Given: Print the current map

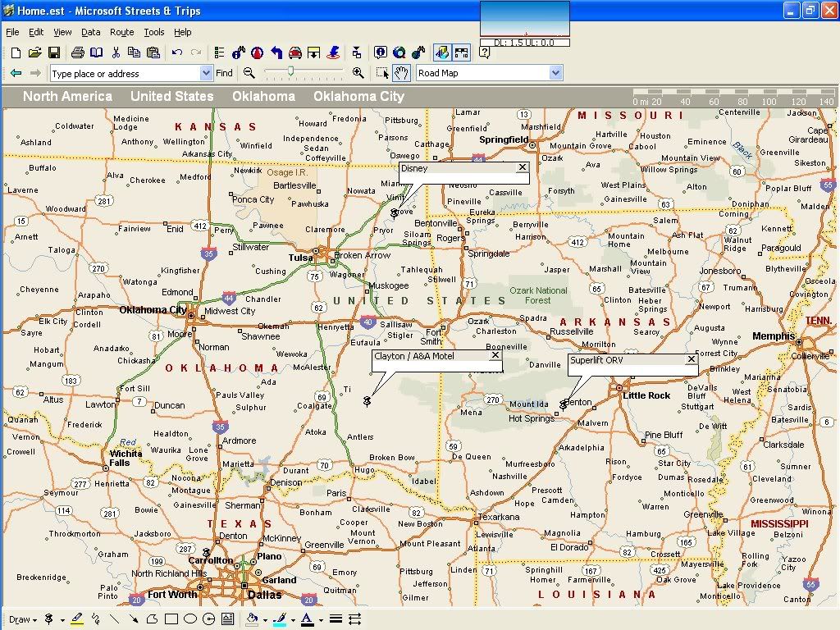Looking at the screenshot, I should pyautogui.click(x=78, y=52).
